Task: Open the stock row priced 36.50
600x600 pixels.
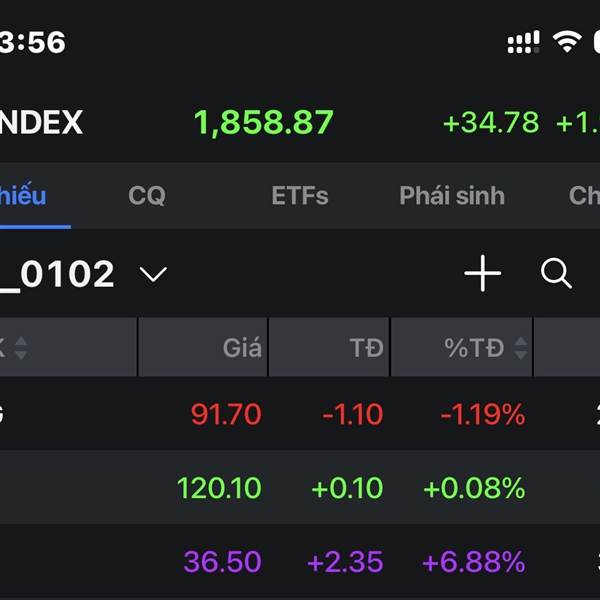Action: (222, 562)
